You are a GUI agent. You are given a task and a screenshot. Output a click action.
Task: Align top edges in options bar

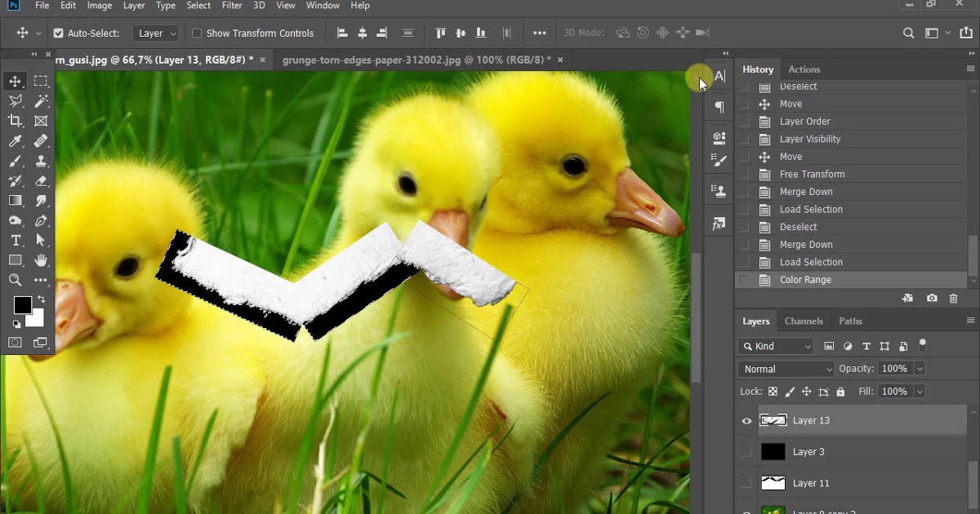(441, 33)
